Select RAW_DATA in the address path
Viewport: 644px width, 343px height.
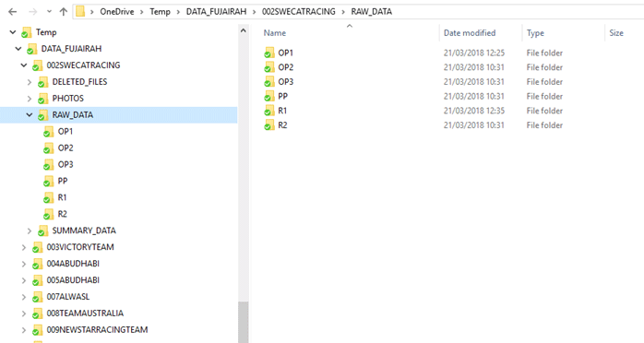(x=371, y=12)
